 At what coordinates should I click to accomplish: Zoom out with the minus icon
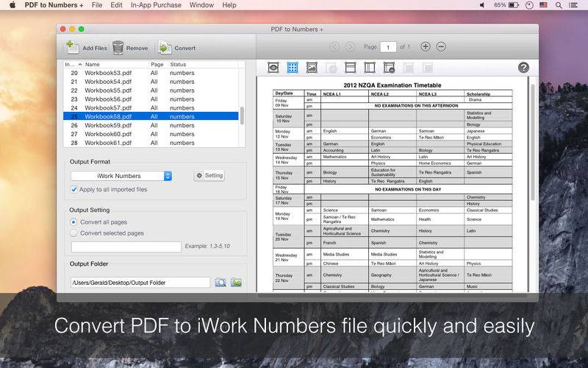coord(441,46)
